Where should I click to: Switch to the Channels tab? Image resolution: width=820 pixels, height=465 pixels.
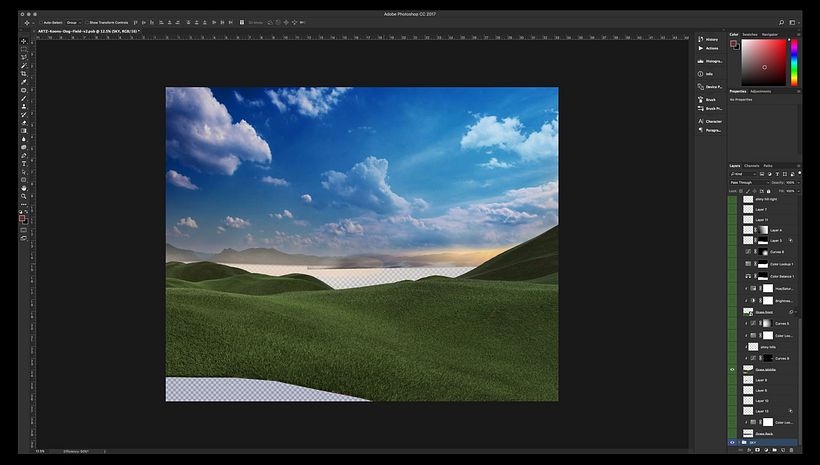[751, 165]
